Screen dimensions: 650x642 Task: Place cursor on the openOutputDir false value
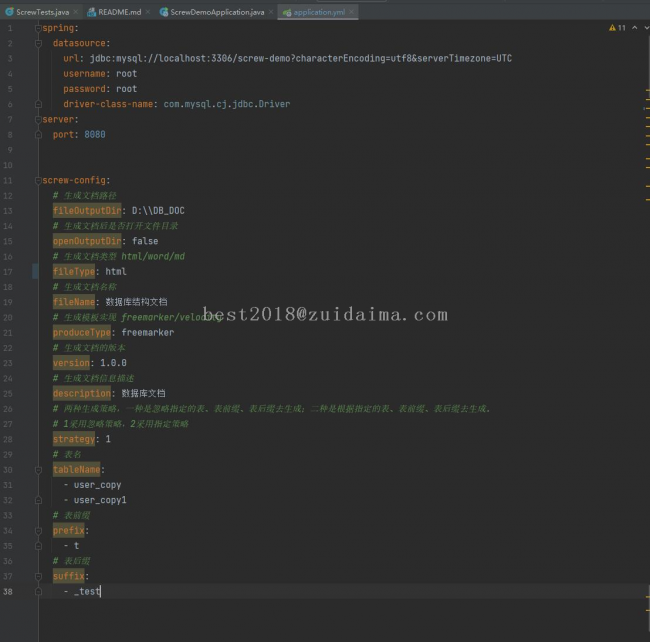pyautogui.click(x=144, y=241)
